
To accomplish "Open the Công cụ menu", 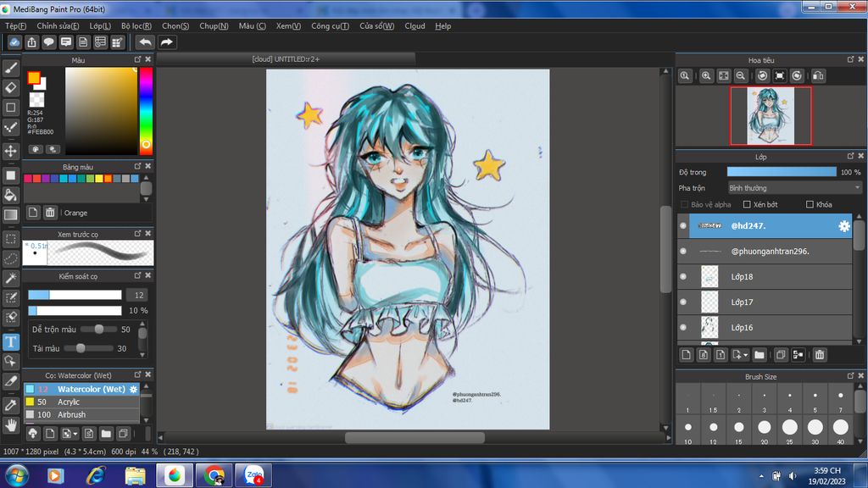I will pos(329,26).
